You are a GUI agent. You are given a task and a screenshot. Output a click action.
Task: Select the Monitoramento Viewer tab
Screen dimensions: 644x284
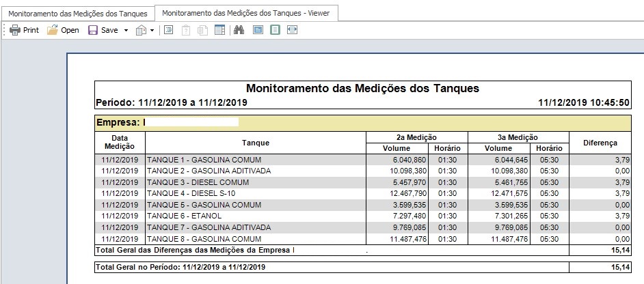tap(246, 13)
